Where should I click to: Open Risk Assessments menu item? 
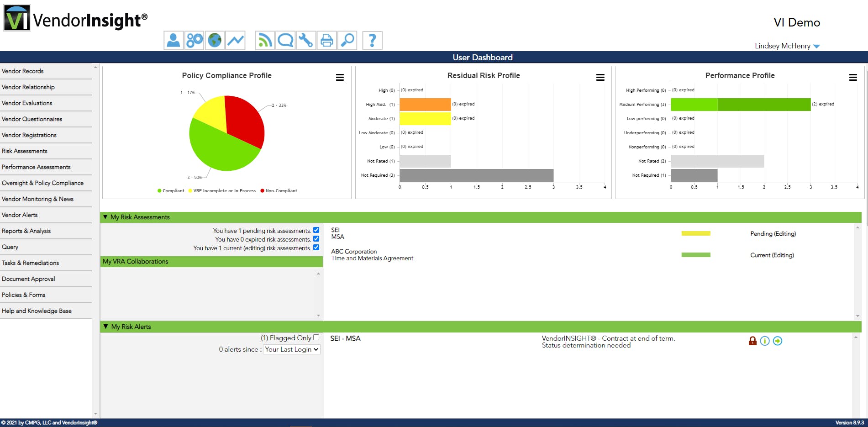[46, 151]
